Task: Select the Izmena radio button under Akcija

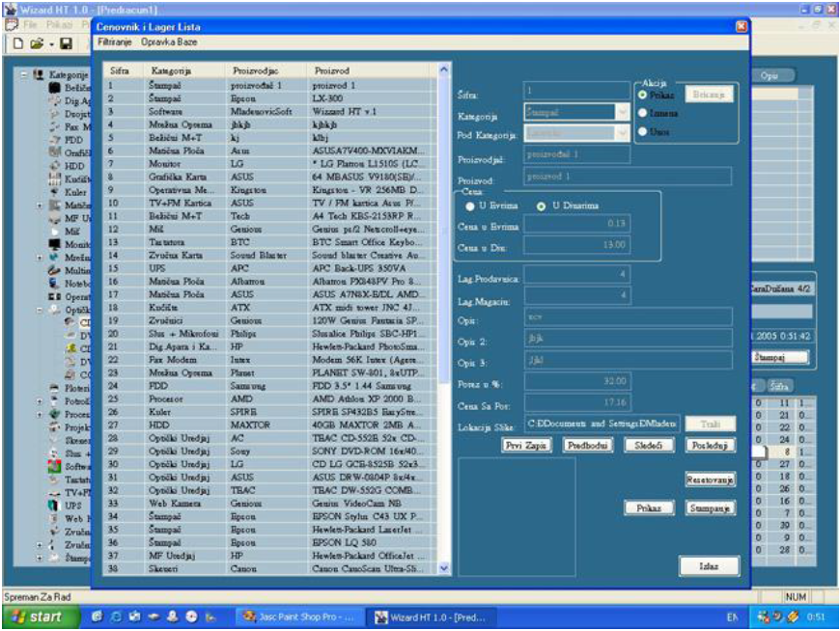Action: [x=642, y=113]
